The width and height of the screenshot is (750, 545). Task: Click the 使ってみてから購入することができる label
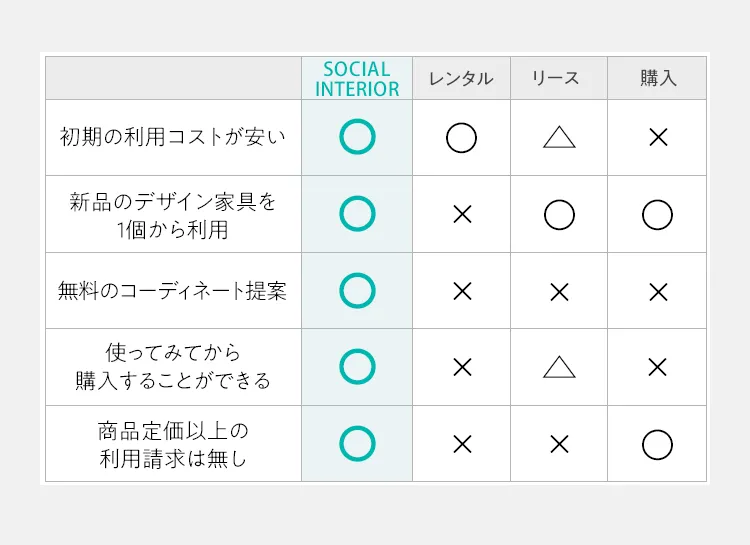point(173,367)
